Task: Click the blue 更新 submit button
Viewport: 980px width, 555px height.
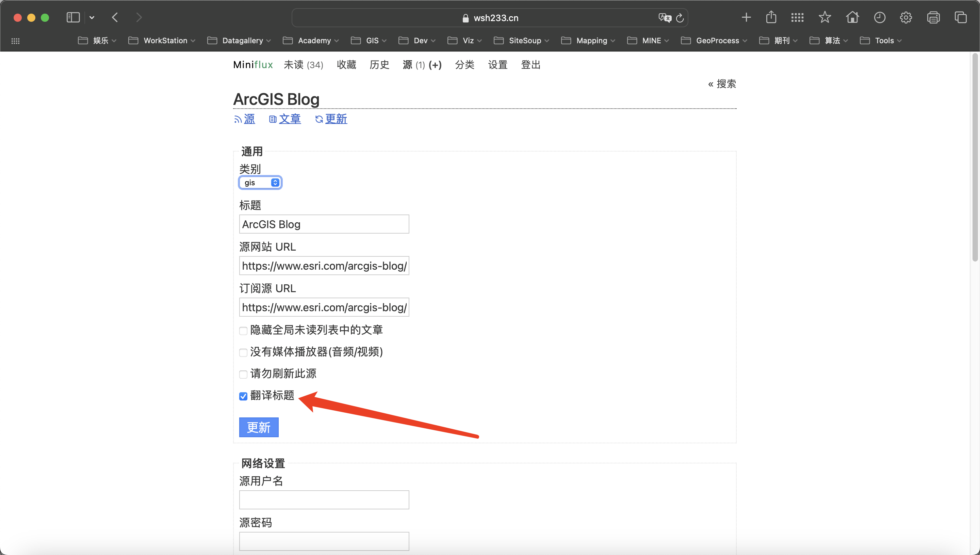Action: coord(259,427)
